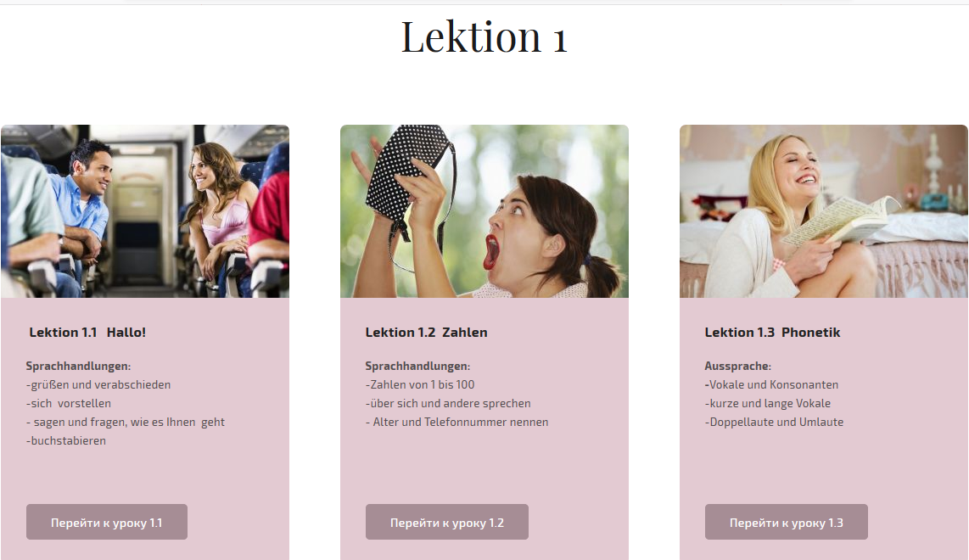Click the '-buchstabieren' item
The image size is (969, 560).
(66, 440)
